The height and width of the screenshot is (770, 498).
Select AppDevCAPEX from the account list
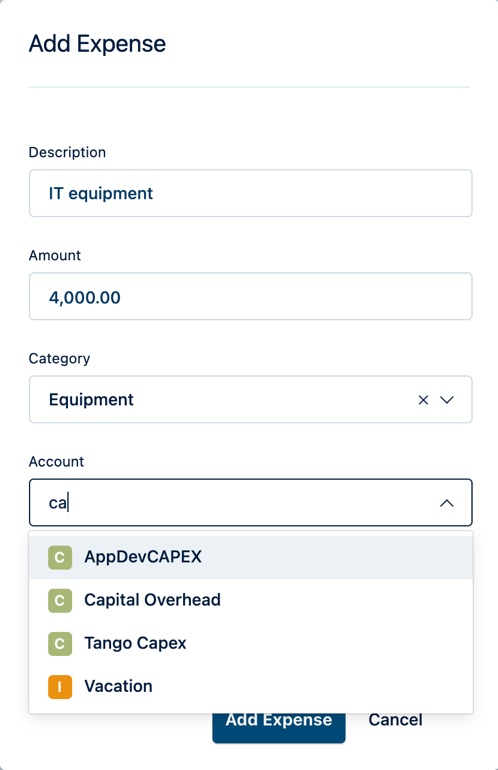[x=251, y=557]
